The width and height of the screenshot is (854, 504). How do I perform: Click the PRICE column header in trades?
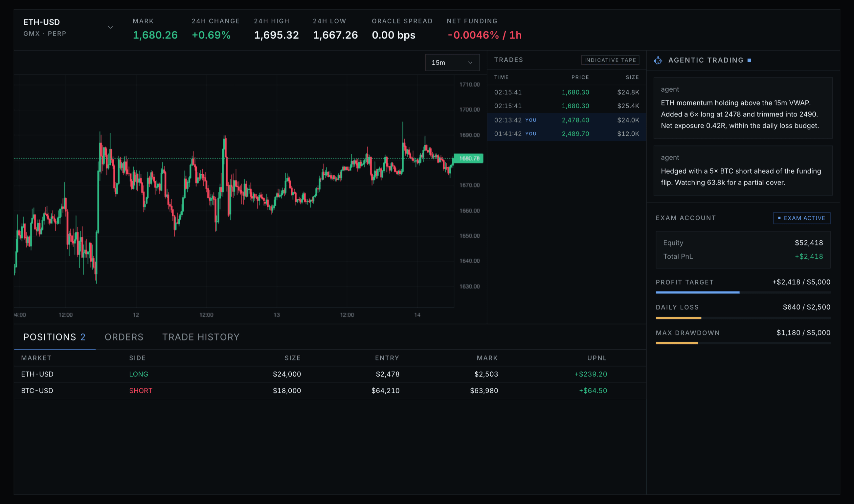tap(580, 77)
